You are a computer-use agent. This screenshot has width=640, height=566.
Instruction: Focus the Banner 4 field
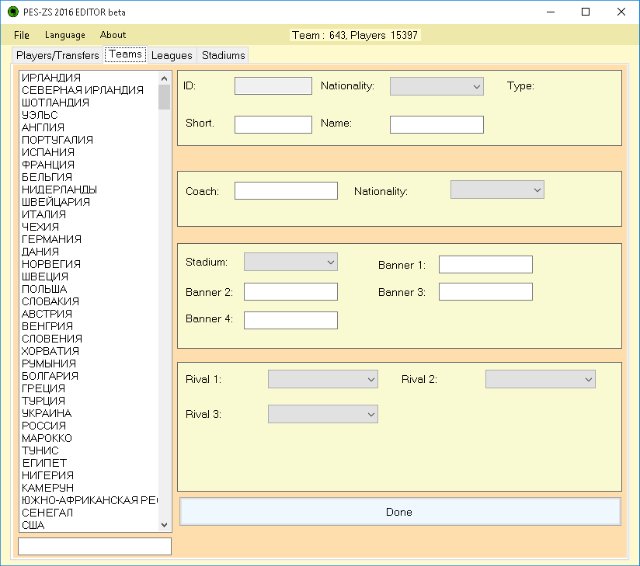(291, 320)
